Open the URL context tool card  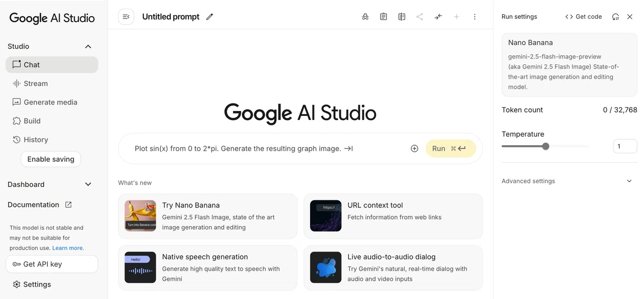coord(393,216)
